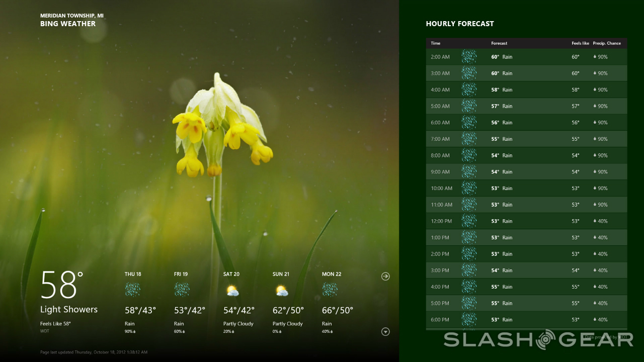Click the Feels Like 58° text

coord(55,324)
